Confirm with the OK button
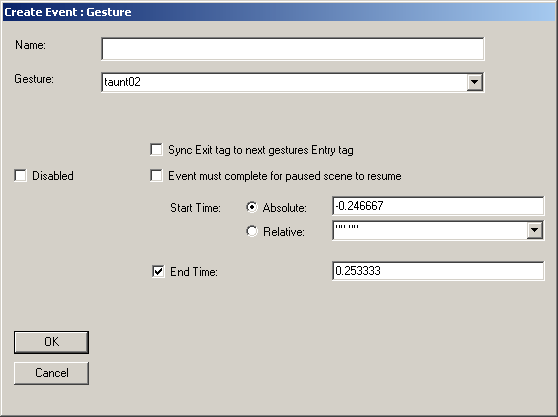Image resolution: width=558 pixels, height=417 pixels. pos(51,342)
